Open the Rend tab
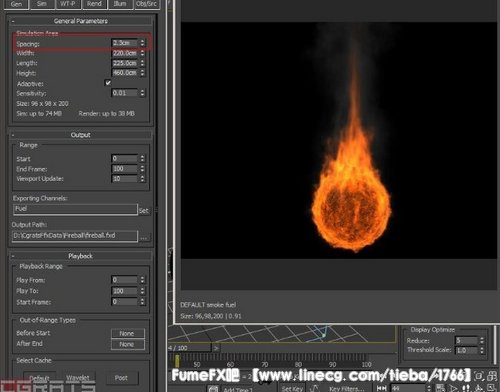Image resolution: width=500 pixels, height=392 pixels. click(x=94, y=4)
